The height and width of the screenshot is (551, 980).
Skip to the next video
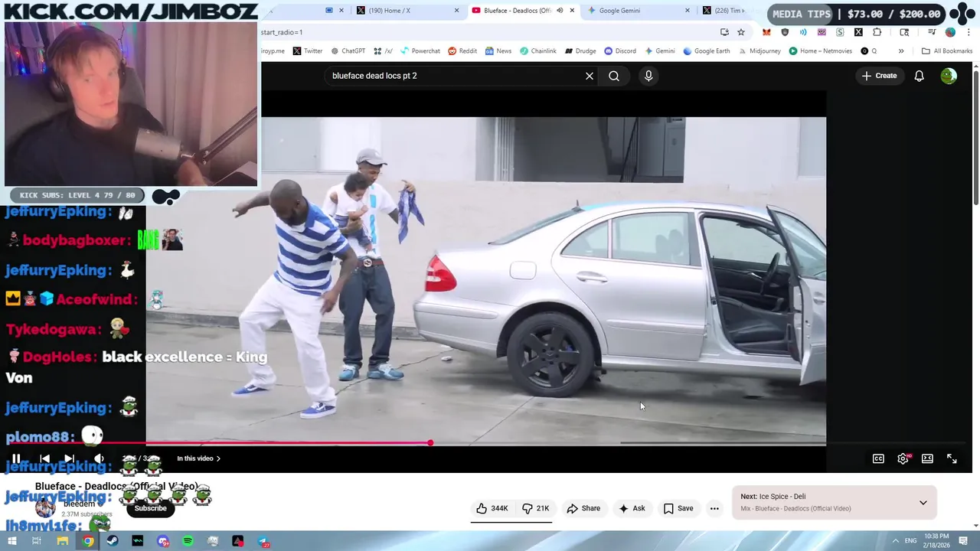pyautogui.click(x=69, y=459)
